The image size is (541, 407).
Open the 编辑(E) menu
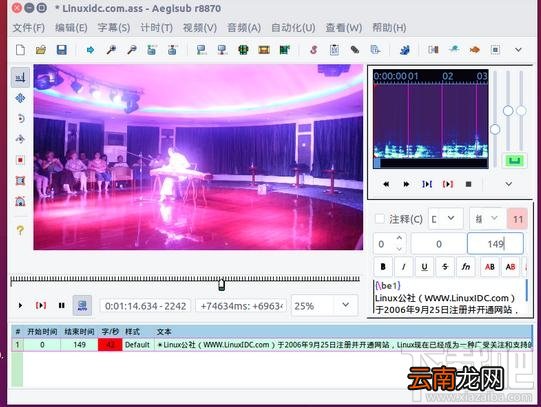pyautogui.click(x=71, y=28)
